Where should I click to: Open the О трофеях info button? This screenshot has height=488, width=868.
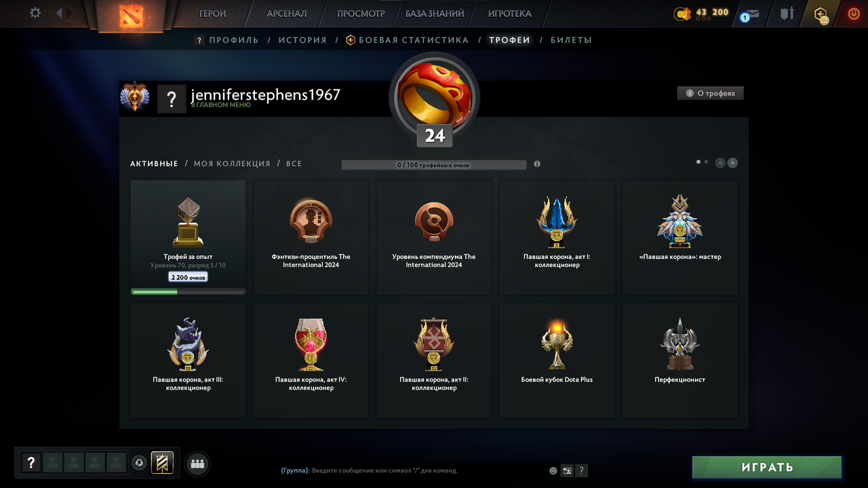tap(710, 94)
